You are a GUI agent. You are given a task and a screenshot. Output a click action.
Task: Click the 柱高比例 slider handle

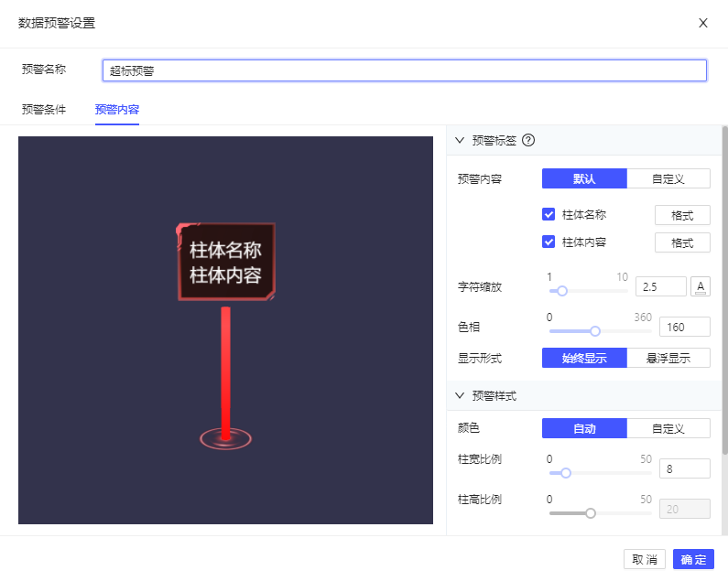591,513
